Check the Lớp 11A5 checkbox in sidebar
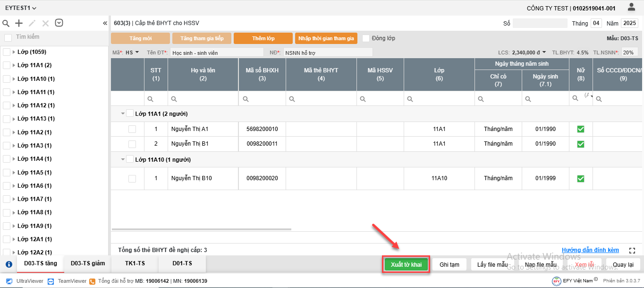This screenshot has width=644, height=288. pos(7,172)
